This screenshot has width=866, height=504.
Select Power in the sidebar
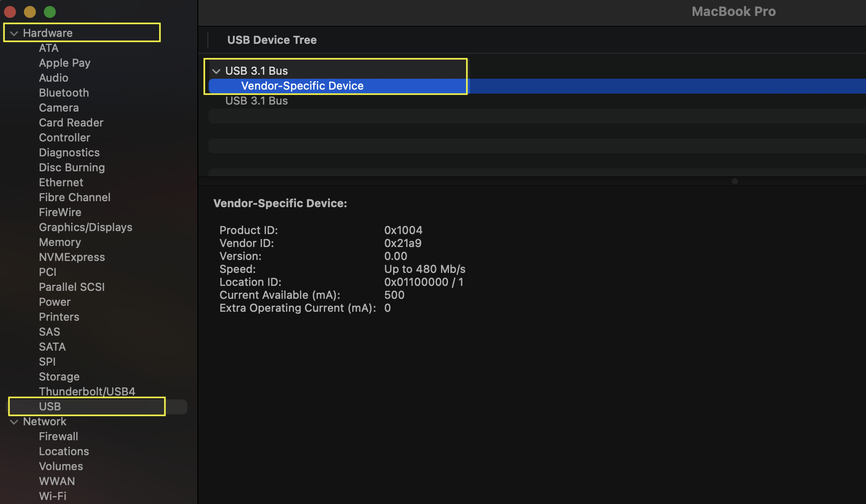pyautogui.click(x=54, y=302)
